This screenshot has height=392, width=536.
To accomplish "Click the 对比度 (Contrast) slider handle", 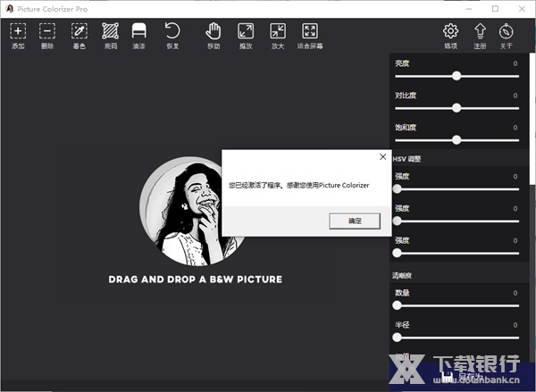I will pos(456,107).
